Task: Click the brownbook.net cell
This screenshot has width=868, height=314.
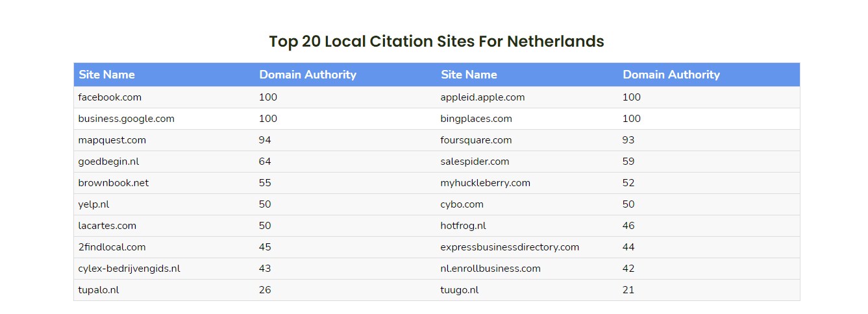Action: (x=113, y=183)
